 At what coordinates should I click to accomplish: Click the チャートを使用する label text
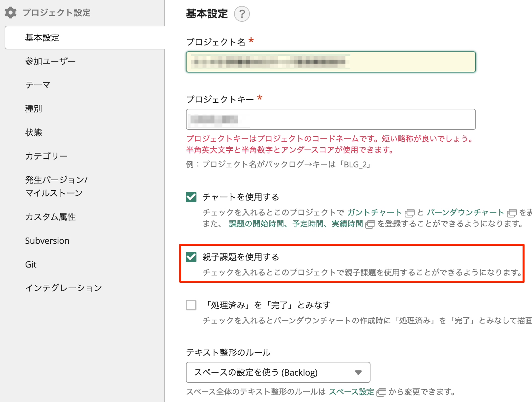tap(241, 197)
